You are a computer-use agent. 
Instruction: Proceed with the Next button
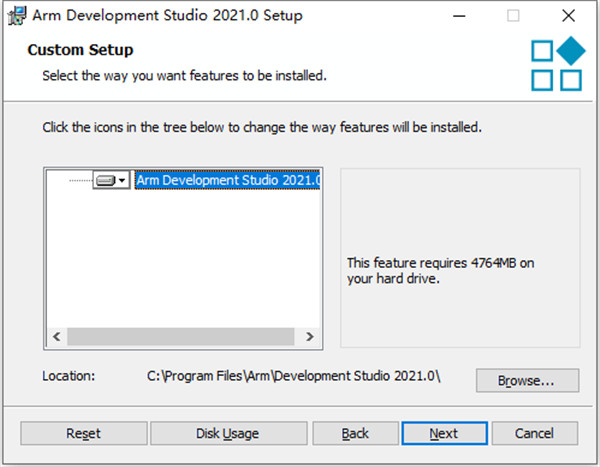click(x=444, y=433)
